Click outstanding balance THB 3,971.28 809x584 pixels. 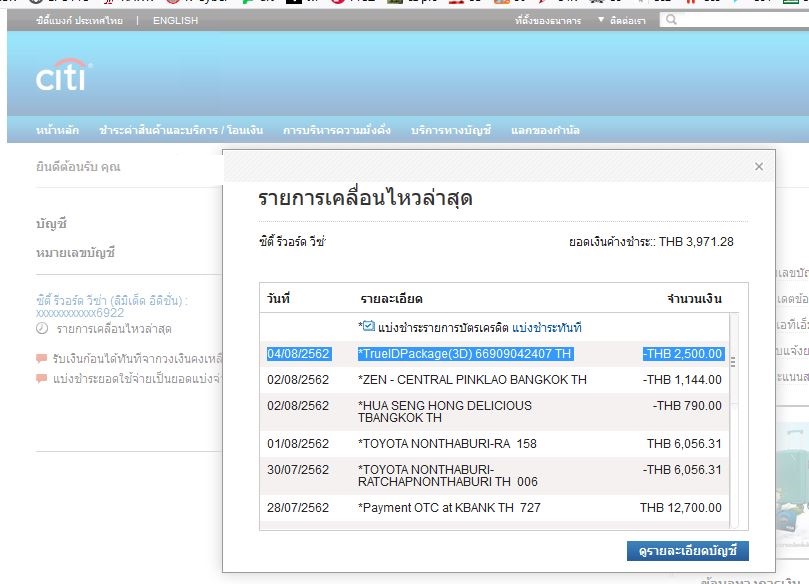coord(696,241)
